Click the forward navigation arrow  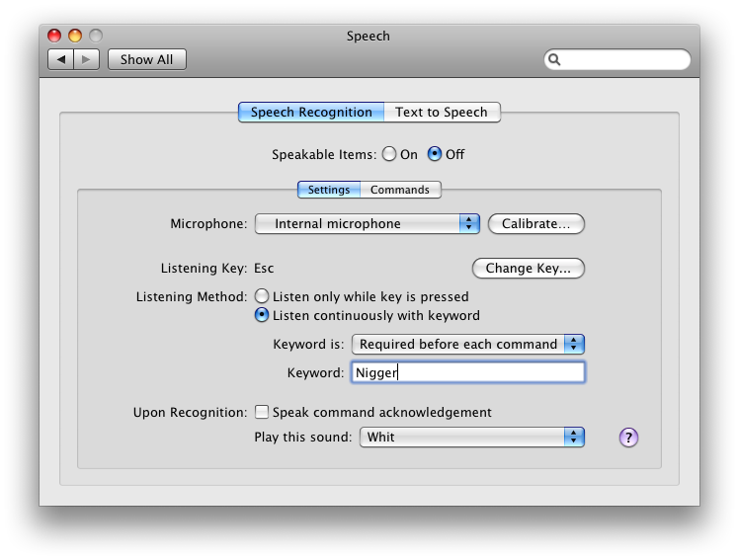click(87, 59)
